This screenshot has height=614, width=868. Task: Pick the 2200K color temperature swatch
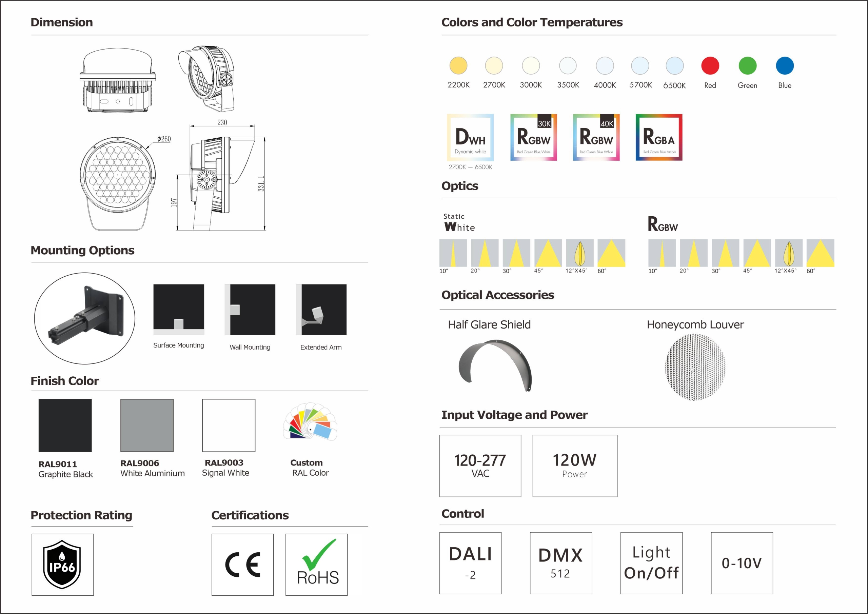click(x=458, y=66)
